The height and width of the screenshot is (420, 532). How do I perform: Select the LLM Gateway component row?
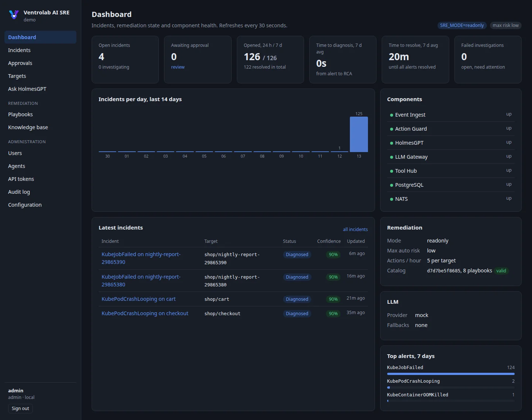point(451,157)
